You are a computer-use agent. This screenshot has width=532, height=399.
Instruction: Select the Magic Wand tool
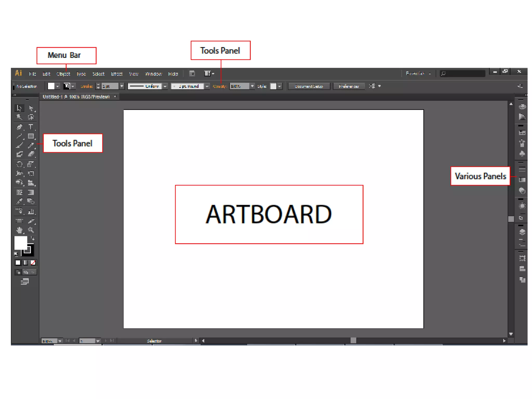(19, 117)
